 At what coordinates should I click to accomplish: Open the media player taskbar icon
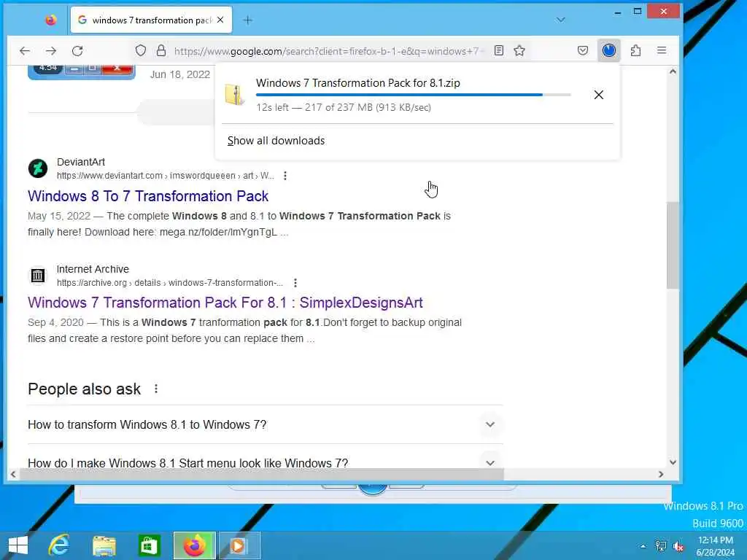point(239,545)
